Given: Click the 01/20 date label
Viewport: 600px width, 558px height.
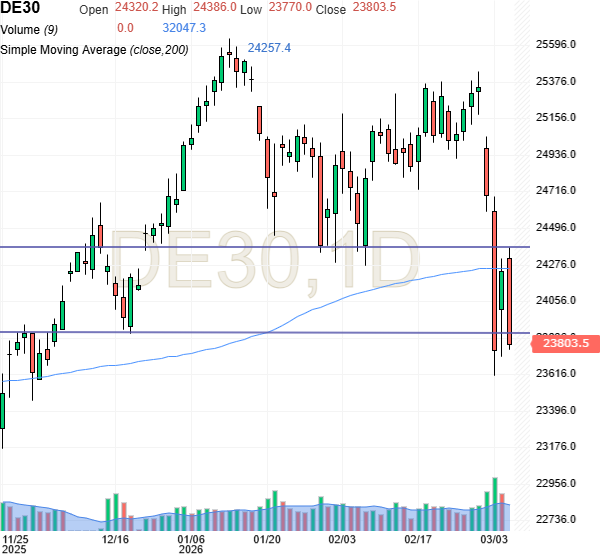Looking at the screenshot, I should click(266, 538).
